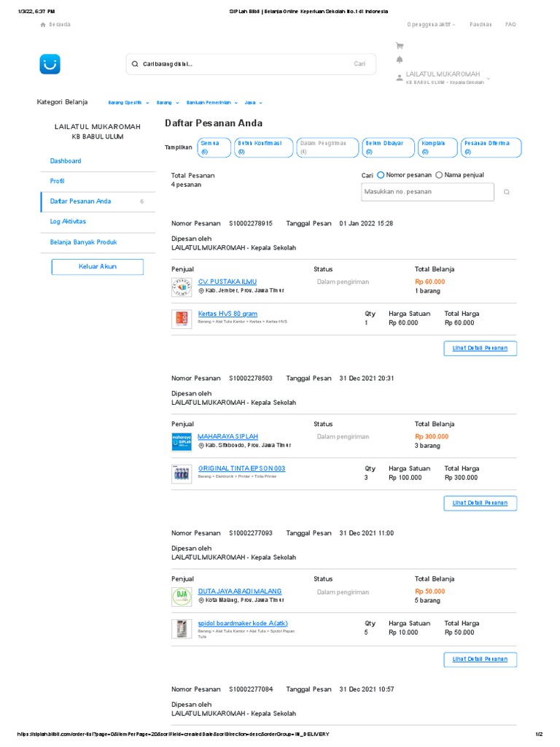Click the CV. Pustaka Ilmu seller logo

[x=182, y=286]
